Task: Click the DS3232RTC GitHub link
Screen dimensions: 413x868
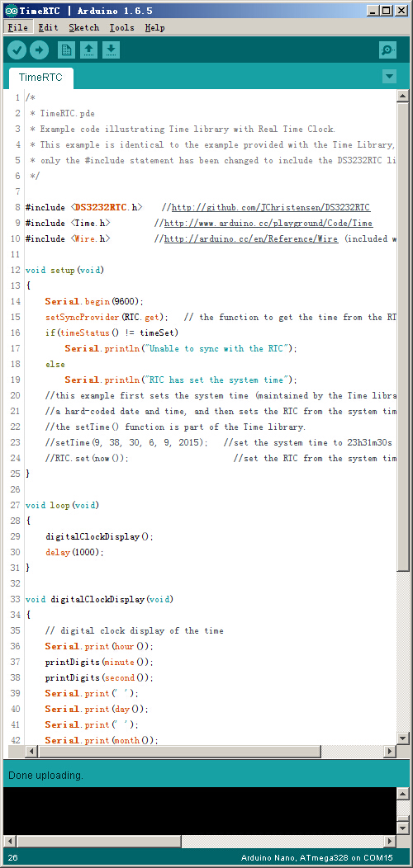Action: [x=271, y=208]
